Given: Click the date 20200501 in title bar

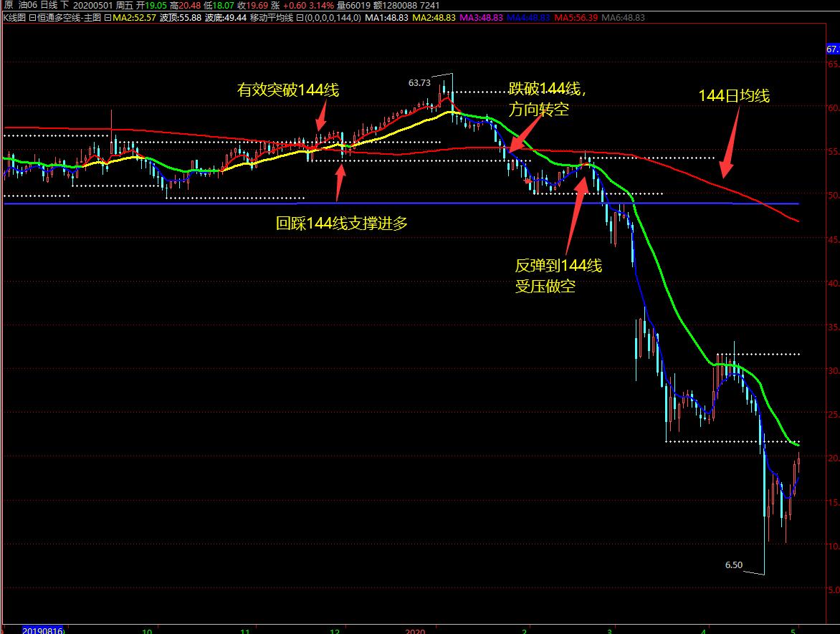Looking at the screenshot, I should (x=93, y=5).
